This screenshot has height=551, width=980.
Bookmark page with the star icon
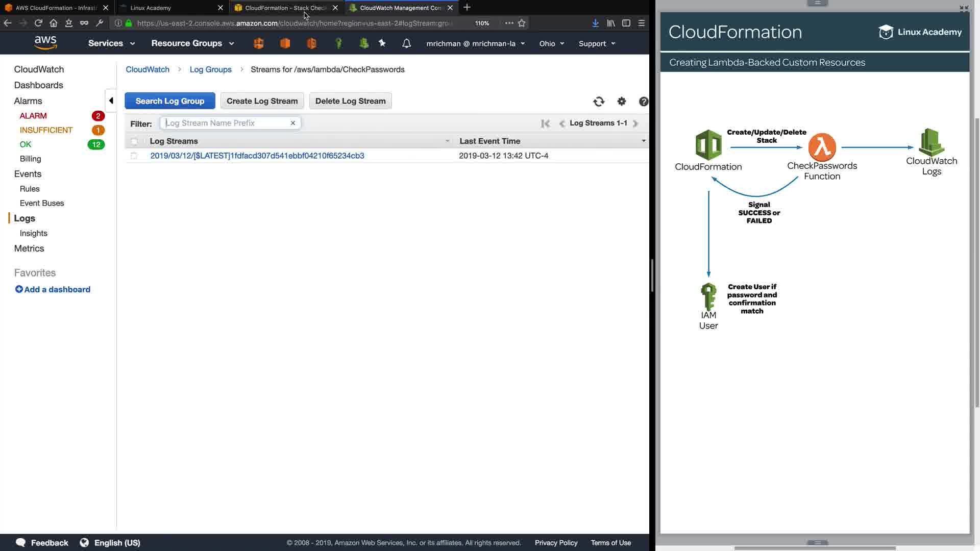(522, 23)
